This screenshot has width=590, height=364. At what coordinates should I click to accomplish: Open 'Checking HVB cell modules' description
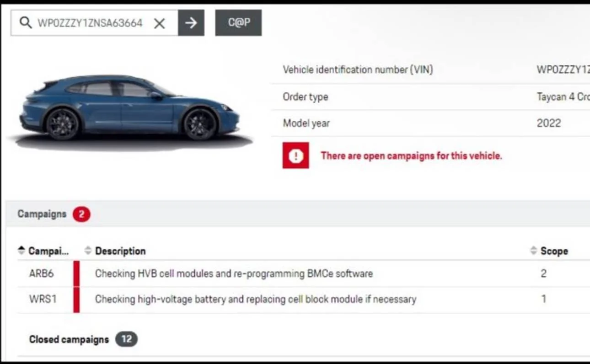234,274
